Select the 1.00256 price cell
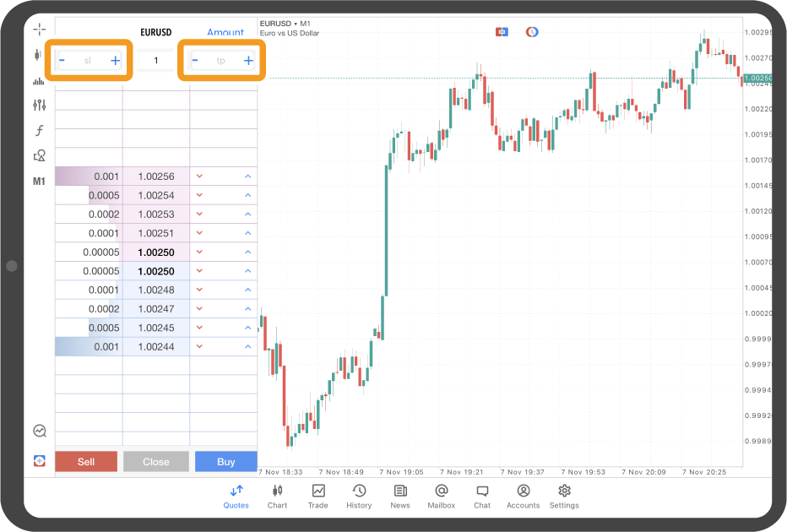 click(156, 176)
